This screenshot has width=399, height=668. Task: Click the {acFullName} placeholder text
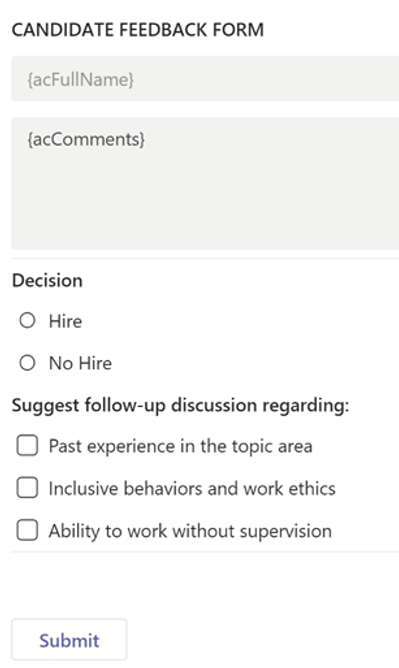point(80,80)
